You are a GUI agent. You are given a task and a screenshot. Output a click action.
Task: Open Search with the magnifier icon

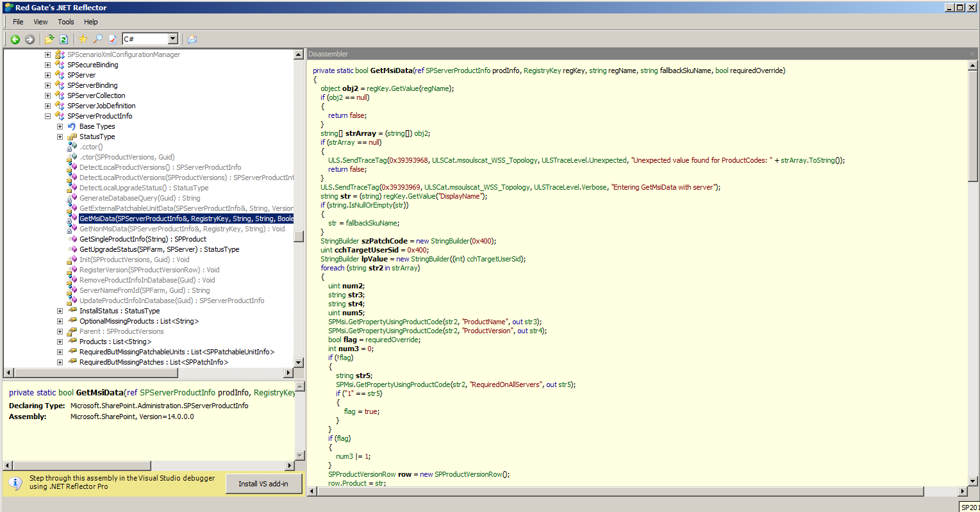click(98, 39)
